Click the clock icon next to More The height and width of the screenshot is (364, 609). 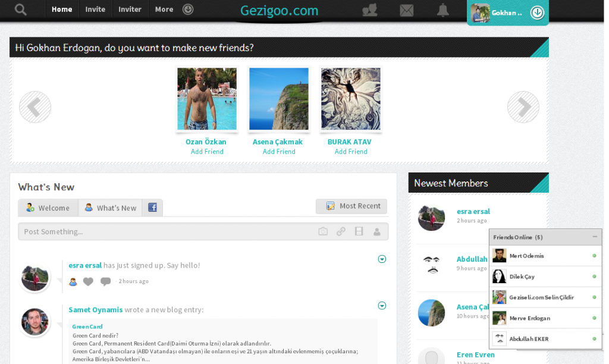187,9
